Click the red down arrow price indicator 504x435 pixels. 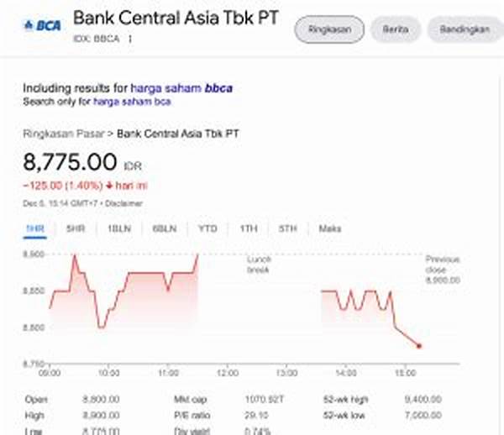[108, 185]
